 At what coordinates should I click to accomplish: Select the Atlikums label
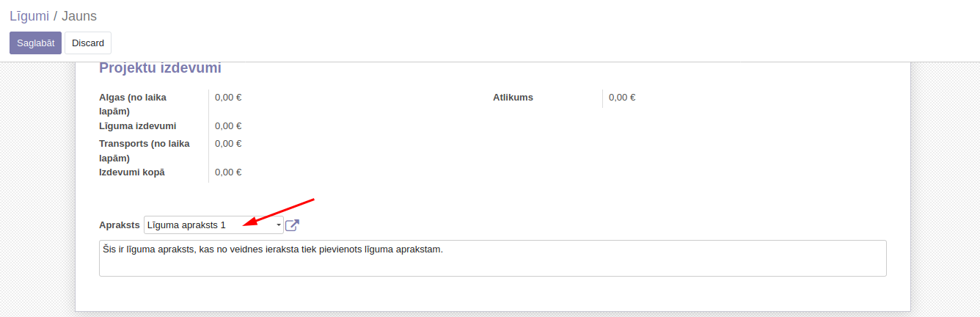513,98
